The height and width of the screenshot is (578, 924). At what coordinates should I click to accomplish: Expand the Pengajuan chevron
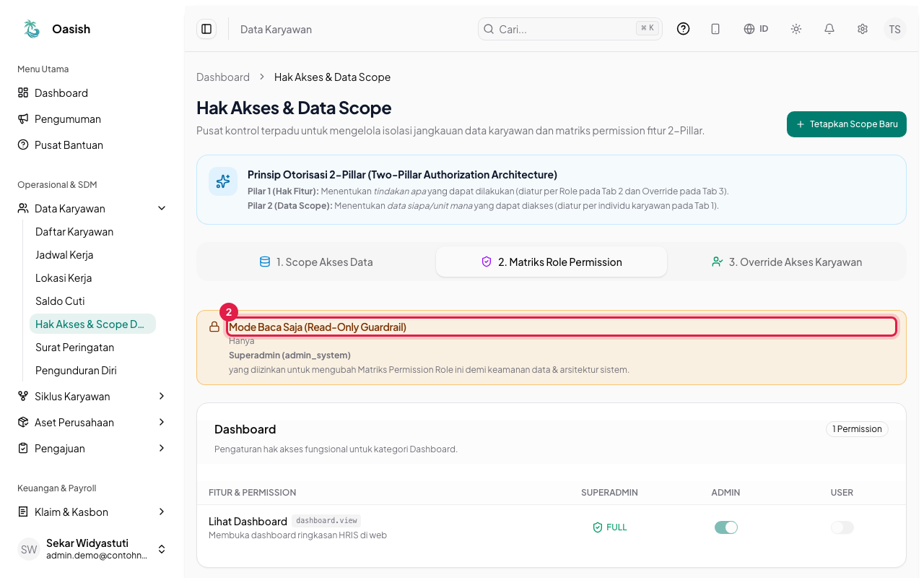click(162, 449)
